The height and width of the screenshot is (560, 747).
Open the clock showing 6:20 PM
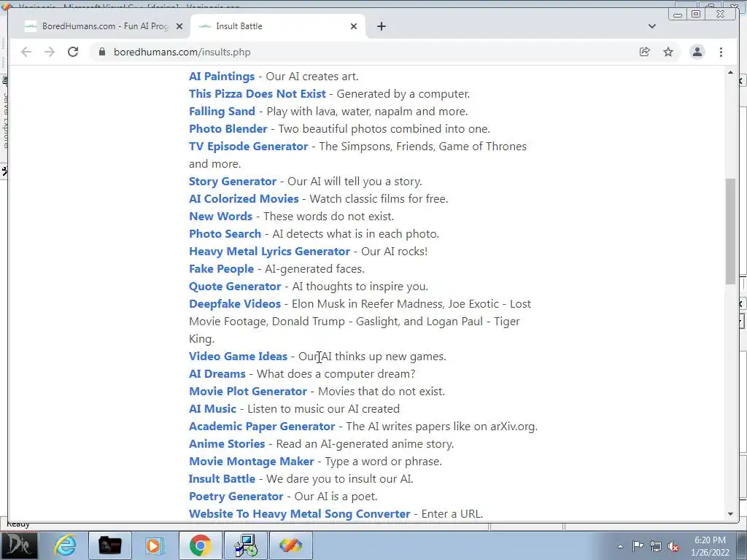click(x=710, y=546)
